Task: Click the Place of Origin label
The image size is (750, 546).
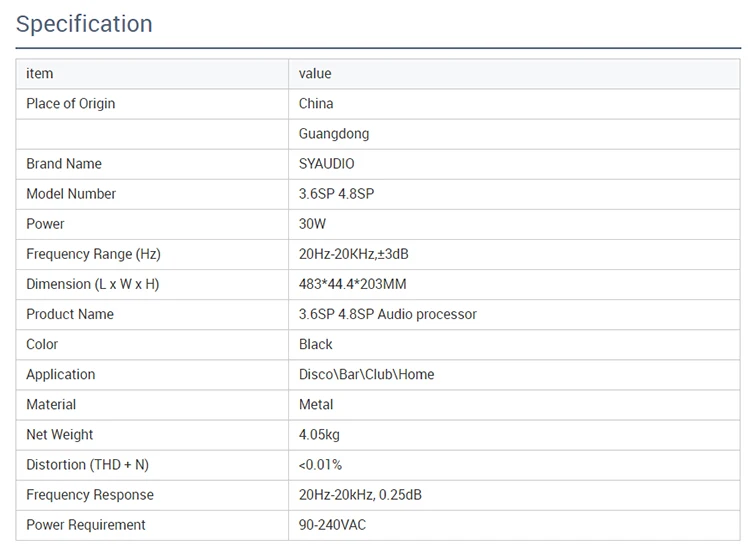Action: click(71, 104)
